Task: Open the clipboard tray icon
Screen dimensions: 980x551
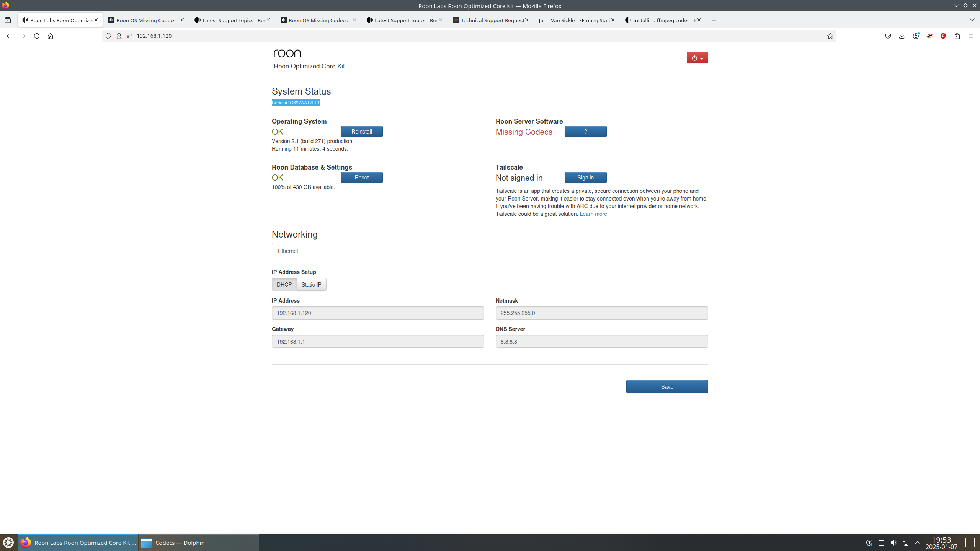Action: [x=881, y=543]
